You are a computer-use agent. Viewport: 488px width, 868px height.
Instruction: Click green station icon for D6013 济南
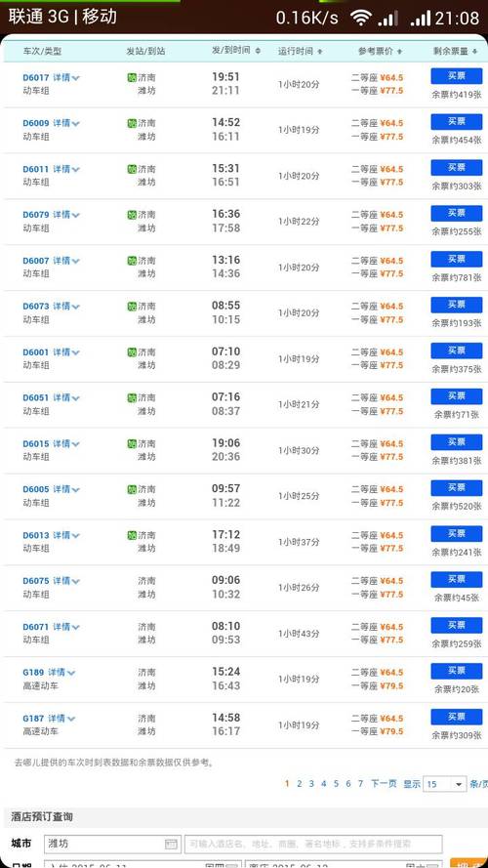(x=132, y=535)
